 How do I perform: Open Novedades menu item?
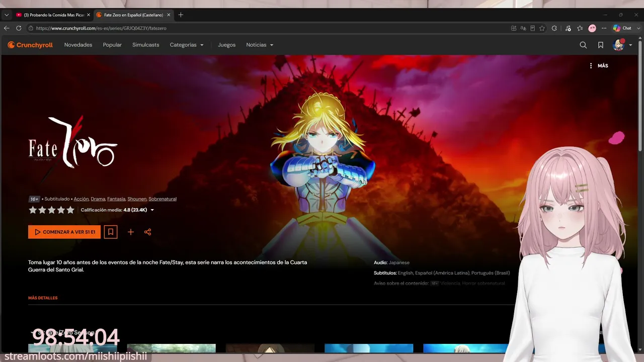78,45
